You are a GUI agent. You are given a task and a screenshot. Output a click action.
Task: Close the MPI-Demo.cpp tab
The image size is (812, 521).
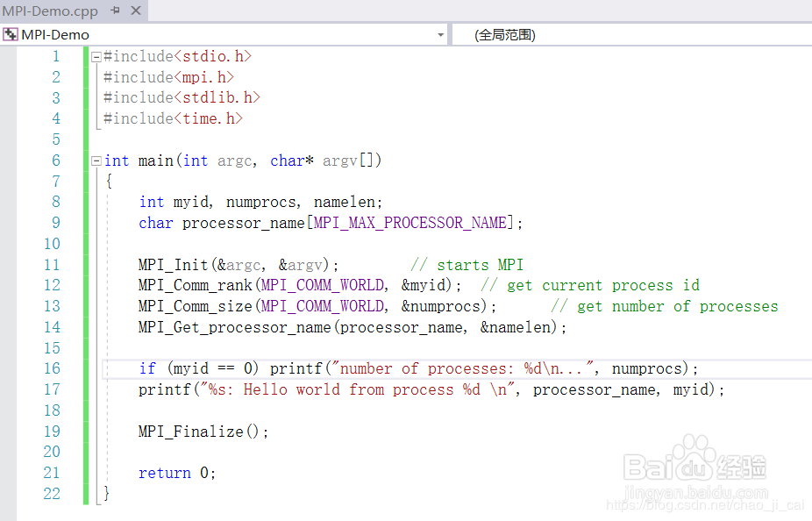point(136,11)
